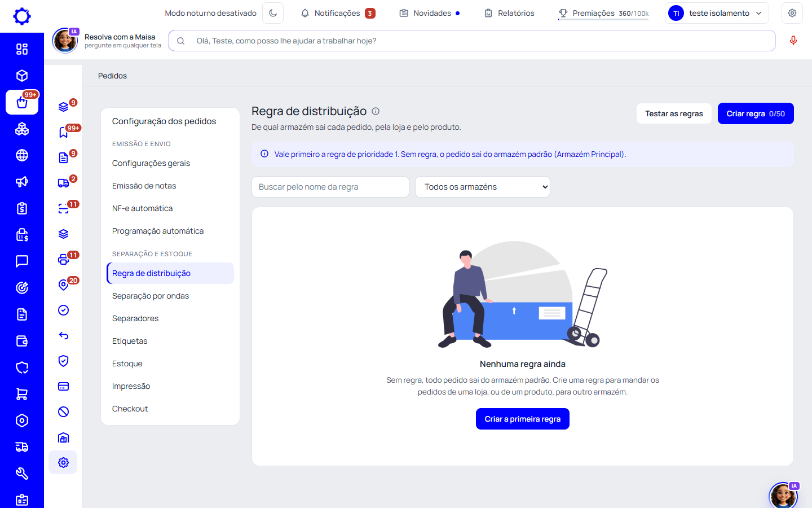Open the warehouse building icon in secondary sidebar
The image size is (812, 508).
click(64, 437)
